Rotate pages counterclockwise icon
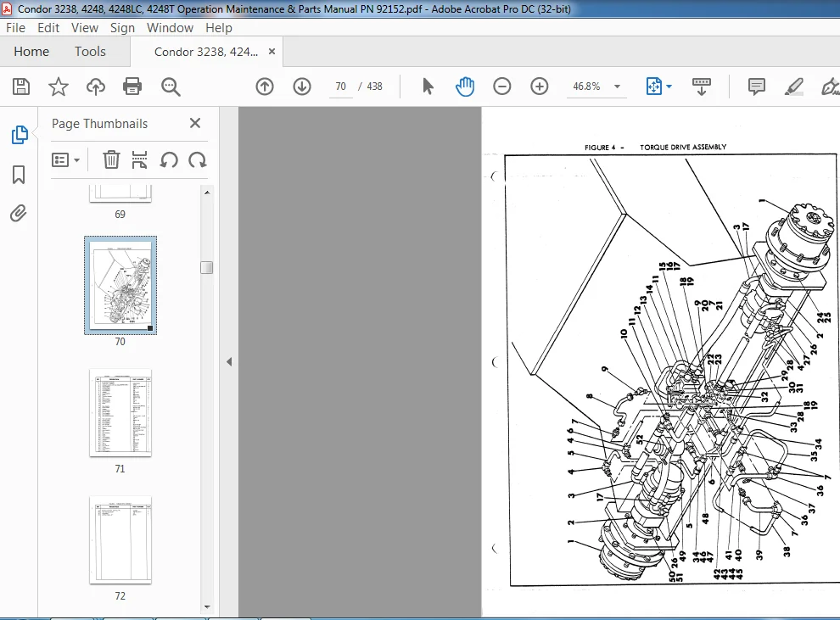 (x=169, y=159)
